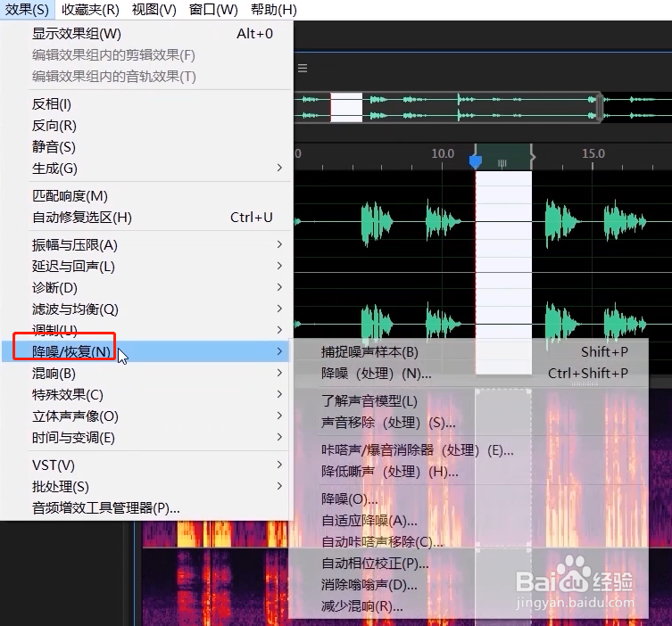Choose 反向(R) effect

146,126
